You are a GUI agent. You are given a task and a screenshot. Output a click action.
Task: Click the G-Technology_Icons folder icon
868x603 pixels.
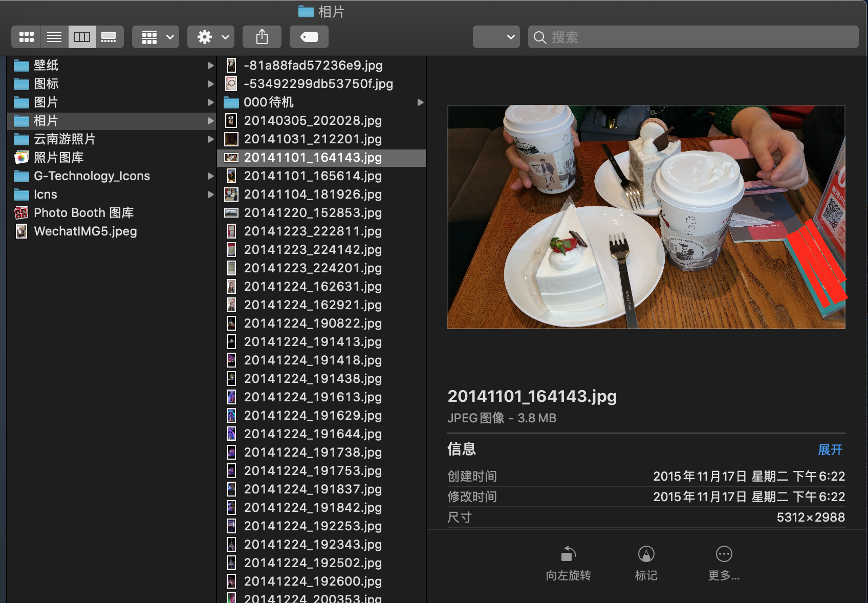coord(21,176)
